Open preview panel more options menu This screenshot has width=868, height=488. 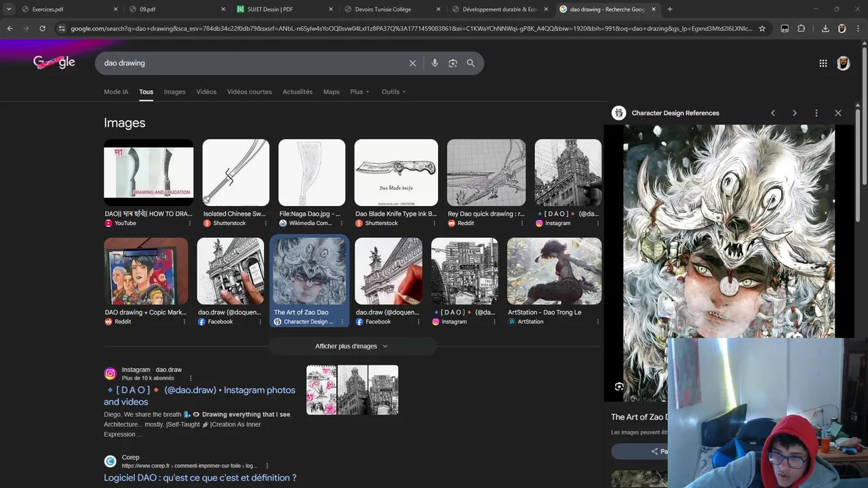(816, 113)
